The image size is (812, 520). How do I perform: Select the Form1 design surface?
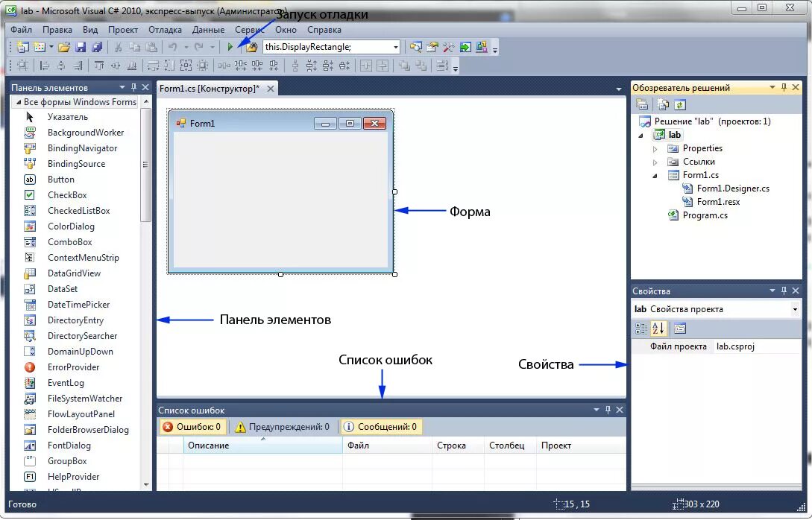click(x=280, y=199)
